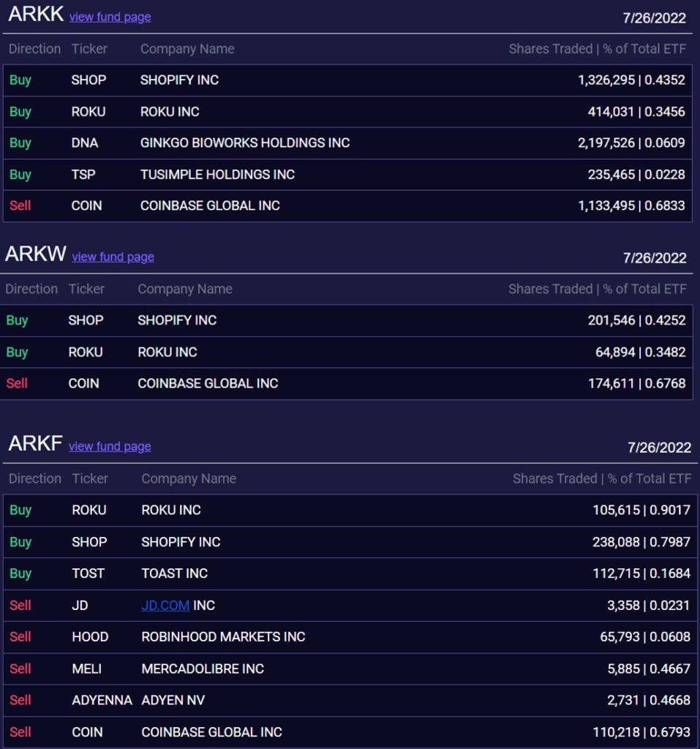Open the ARKK view fund page link

coord(110,17)
